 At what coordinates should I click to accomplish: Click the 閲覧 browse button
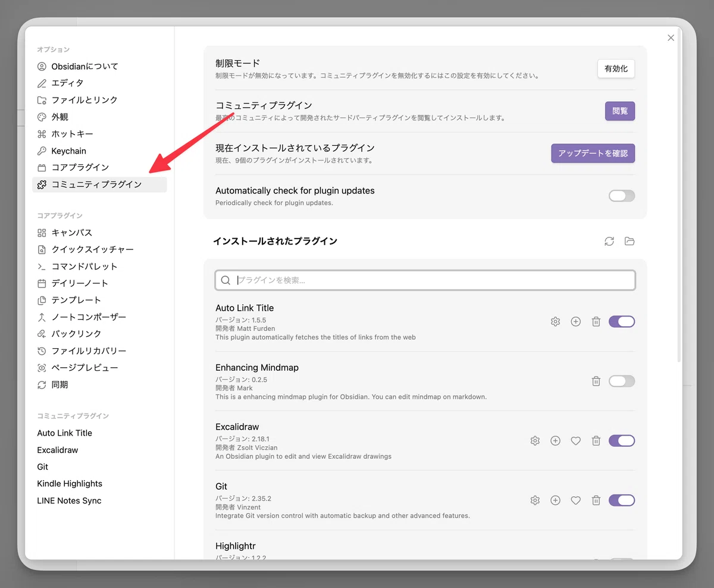(x=620, y=111)
